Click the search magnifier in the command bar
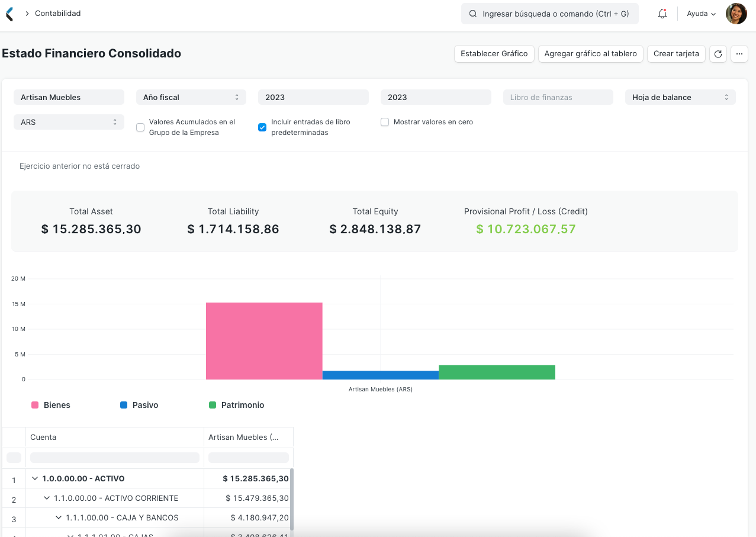This screenshot has height=537, width=756. 472,13
